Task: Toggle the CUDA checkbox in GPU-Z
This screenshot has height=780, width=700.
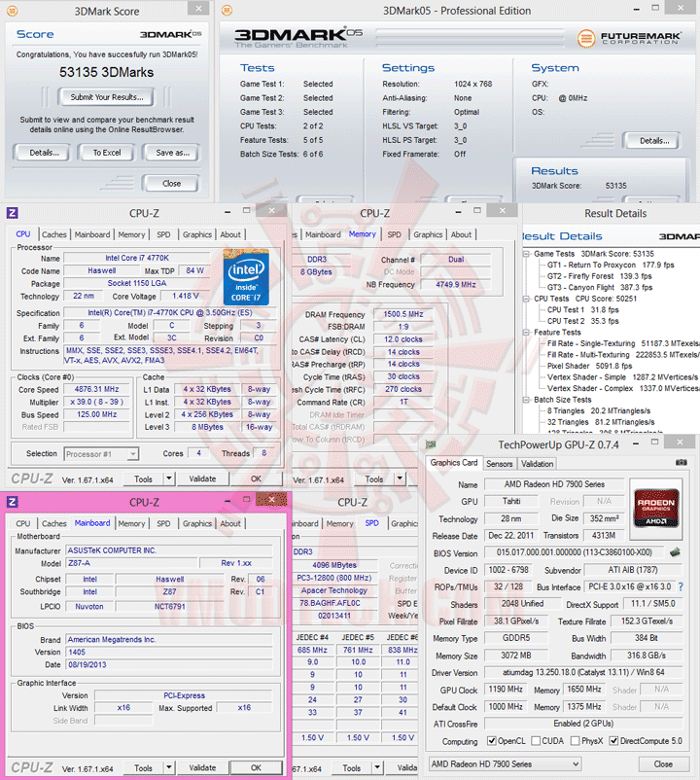Action: click(536, 741)
